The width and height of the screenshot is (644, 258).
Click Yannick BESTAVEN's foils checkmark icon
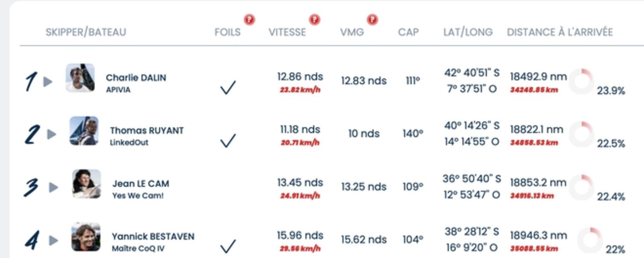click(x=228, y=246)
